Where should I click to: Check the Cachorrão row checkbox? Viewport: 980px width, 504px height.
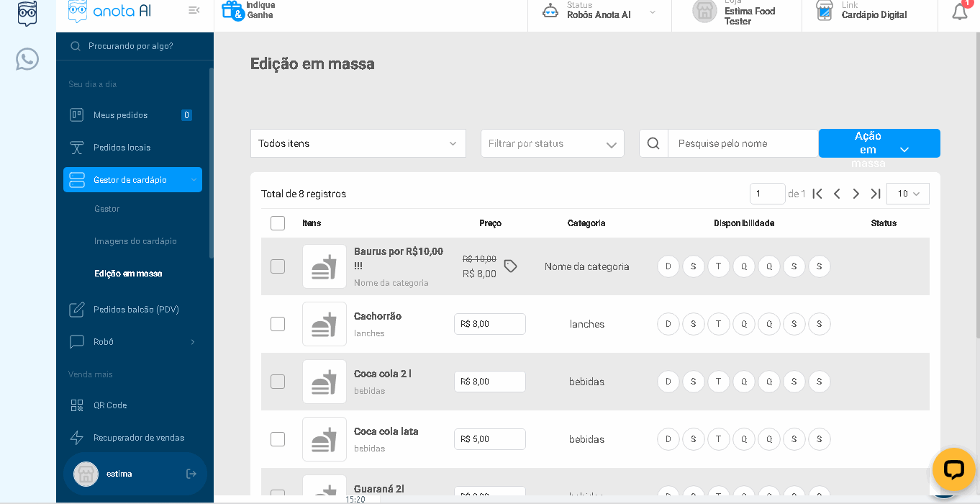(x=278, y=324)
